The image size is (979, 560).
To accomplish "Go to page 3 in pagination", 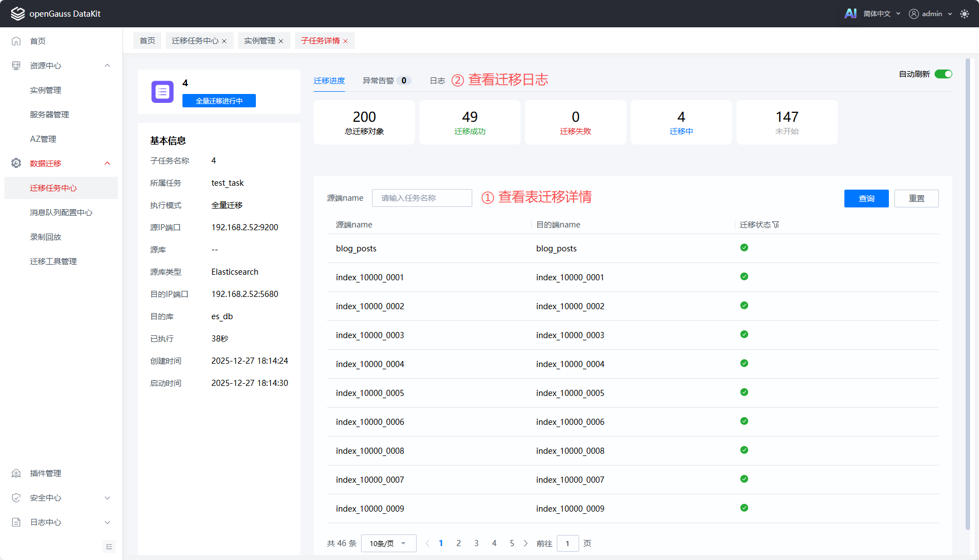I will 476,543.
